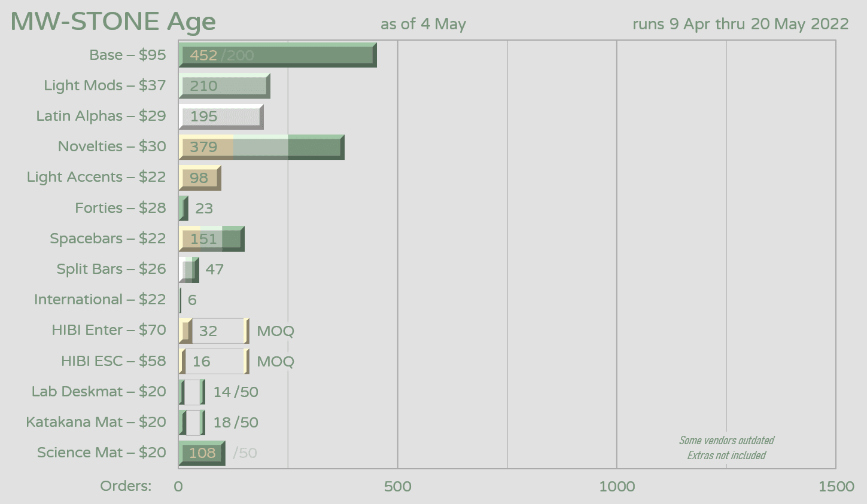
Task: Click the 'as of 4 May' date text
Action: [x=423, y=25]
